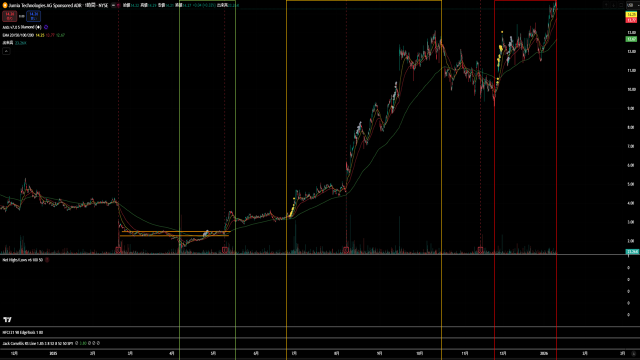
Task: Open the USD currency dropdown on price axis
Action: [631, 5]
